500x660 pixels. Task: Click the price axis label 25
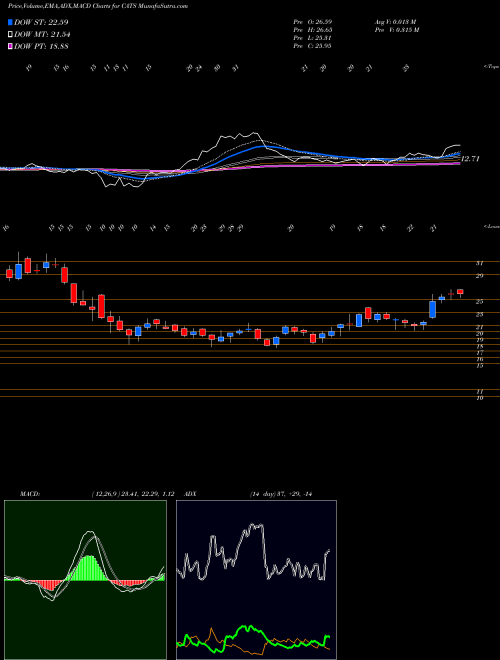coord(479,302)
